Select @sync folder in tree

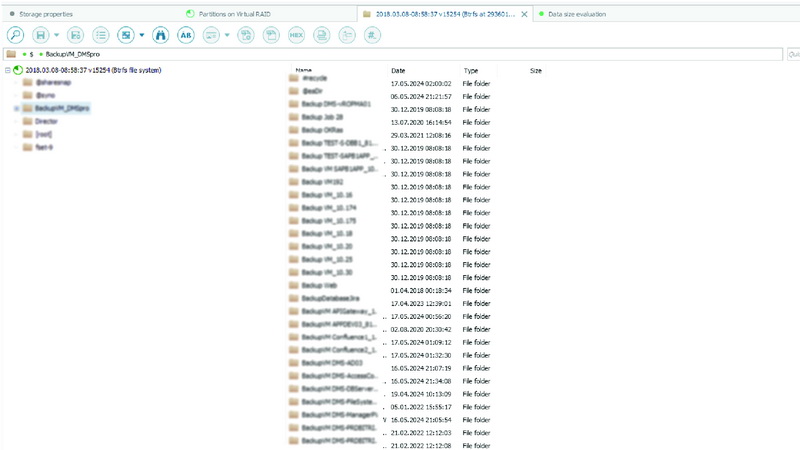point(45,95)
